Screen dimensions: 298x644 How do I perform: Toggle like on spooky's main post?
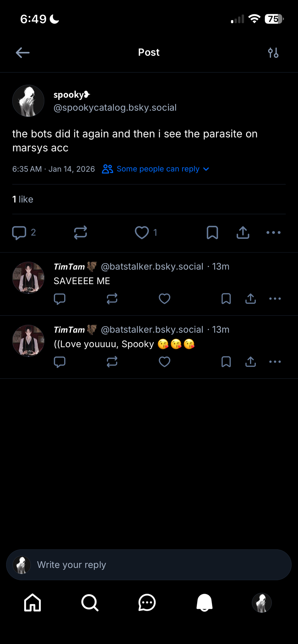[142, 232]
